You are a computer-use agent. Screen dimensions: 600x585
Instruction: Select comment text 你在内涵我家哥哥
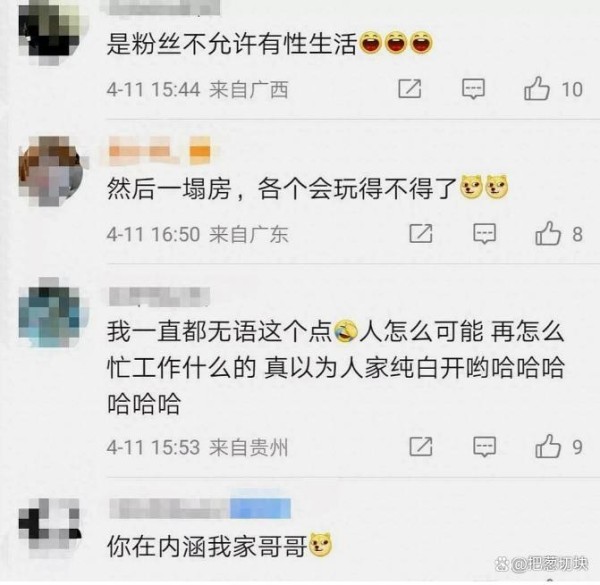pos(207,546)
